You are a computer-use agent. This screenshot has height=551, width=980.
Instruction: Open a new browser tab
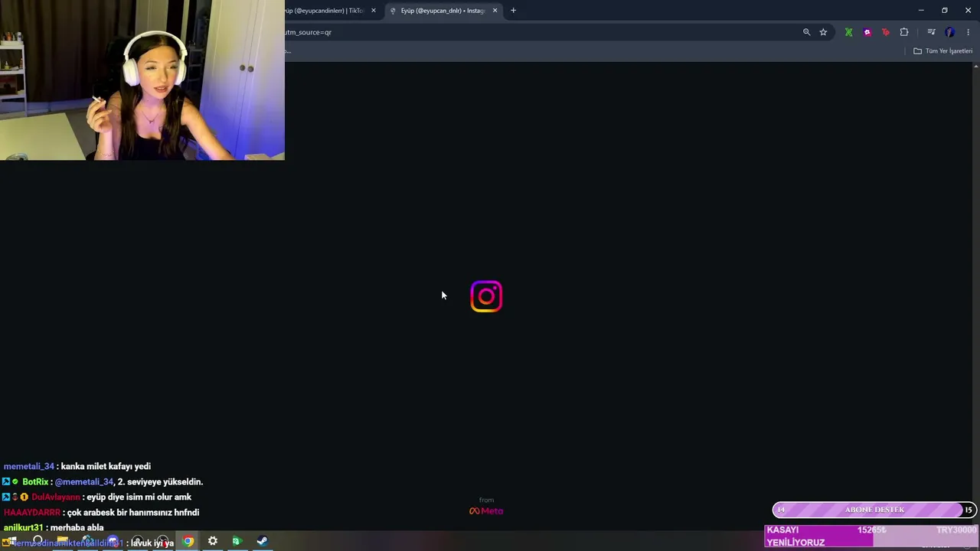click(513, 11)
